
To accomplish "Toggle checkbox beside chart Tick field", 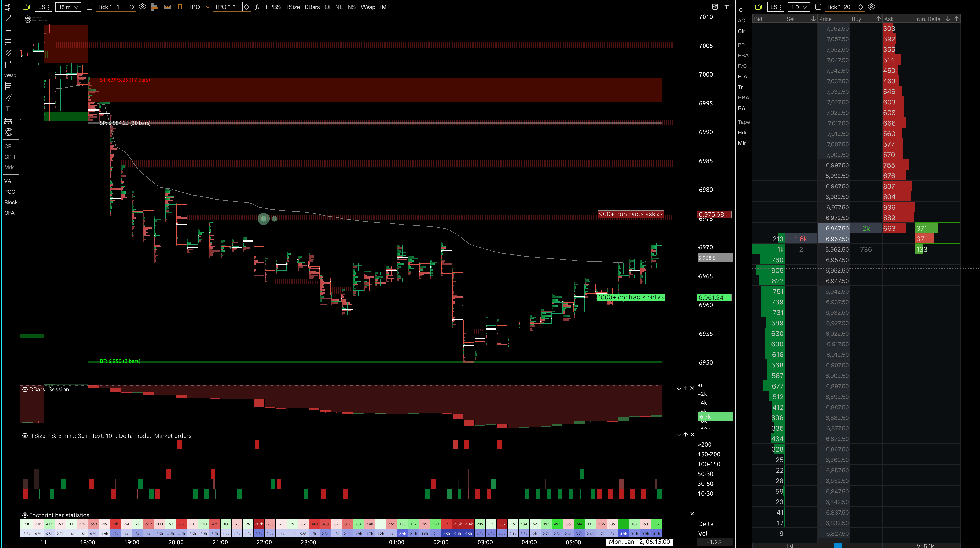I will click(x=89, y=7).
